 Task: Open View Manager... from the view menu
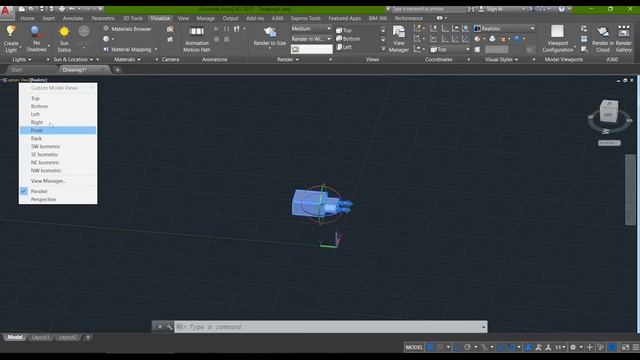pos(58,181)
